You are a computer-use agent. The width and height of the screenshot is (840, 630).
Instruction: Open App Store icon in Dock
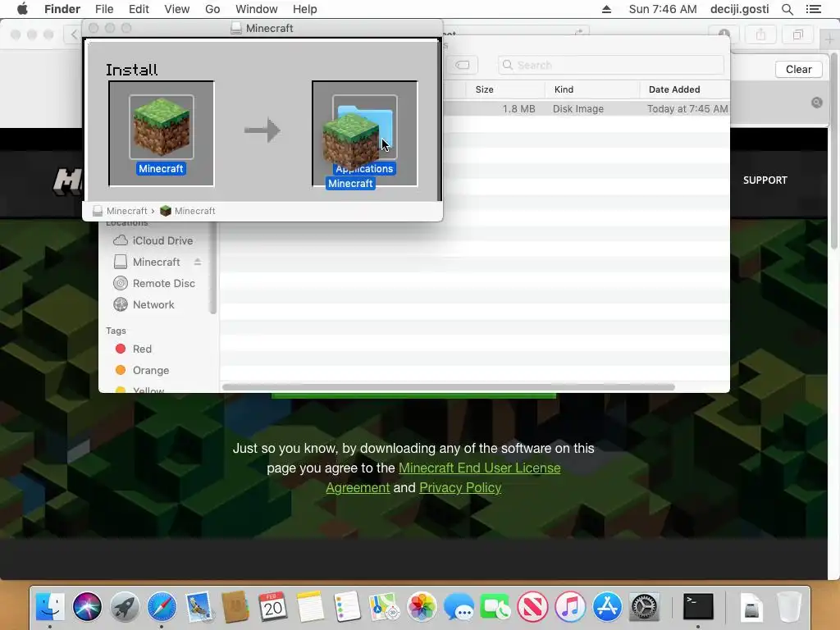click(x=607, y=607)
